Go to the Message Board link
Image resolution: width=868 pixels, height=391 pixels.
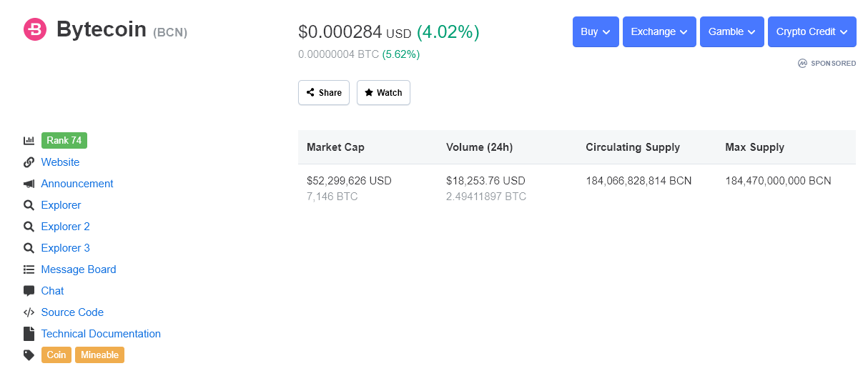(x=79, y=269)
